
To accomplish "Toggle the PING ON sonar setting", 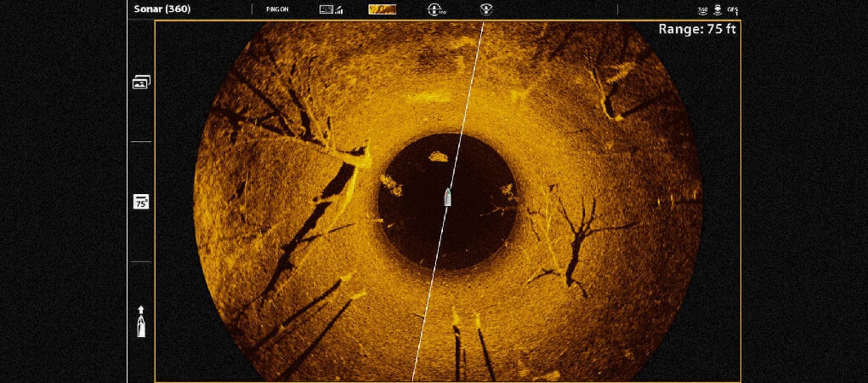I will point(277,9).
